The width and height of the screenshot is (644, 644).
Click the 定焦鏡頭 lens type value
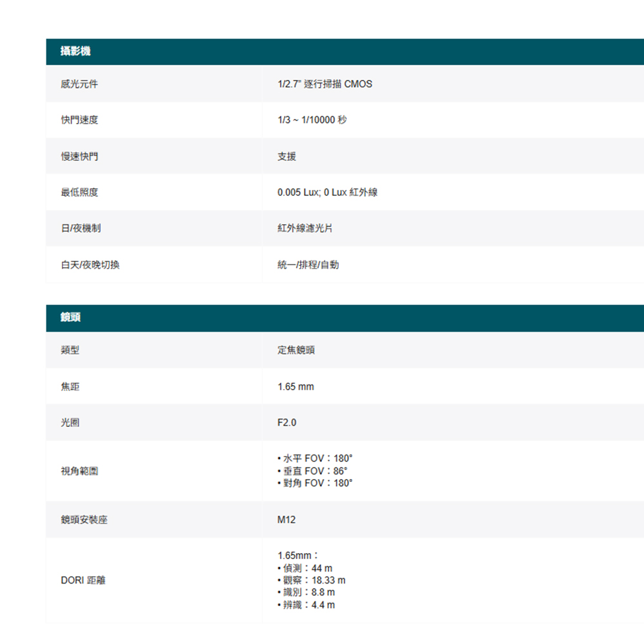pos(296,350)
